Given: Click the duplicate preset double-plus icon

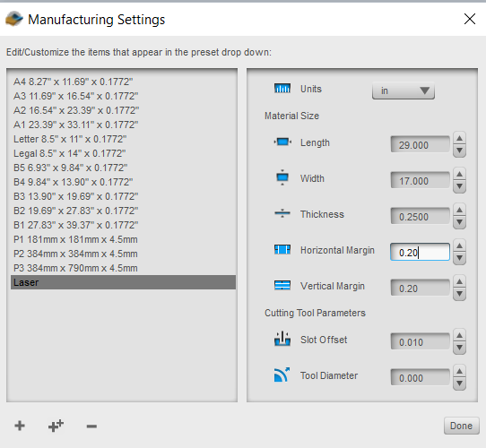Looking at the screenshot, I should 56,426.
